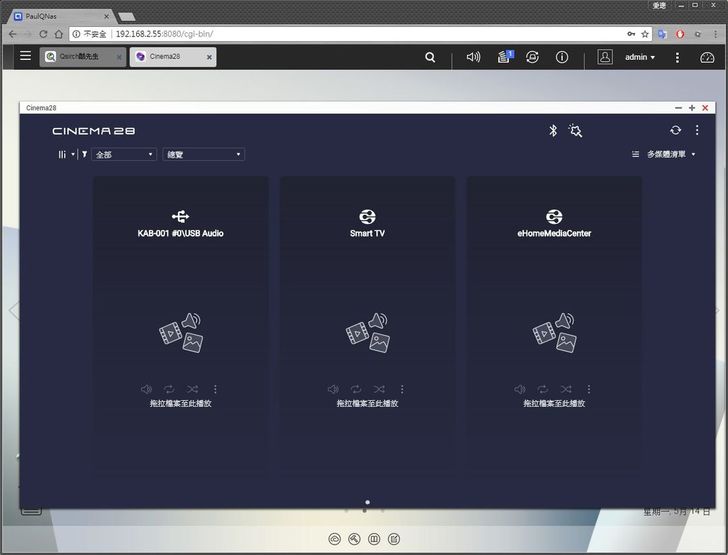Open the QTS search magnifier icon
The height and width of the screenshot is (555, 728).
coord(430,58)
